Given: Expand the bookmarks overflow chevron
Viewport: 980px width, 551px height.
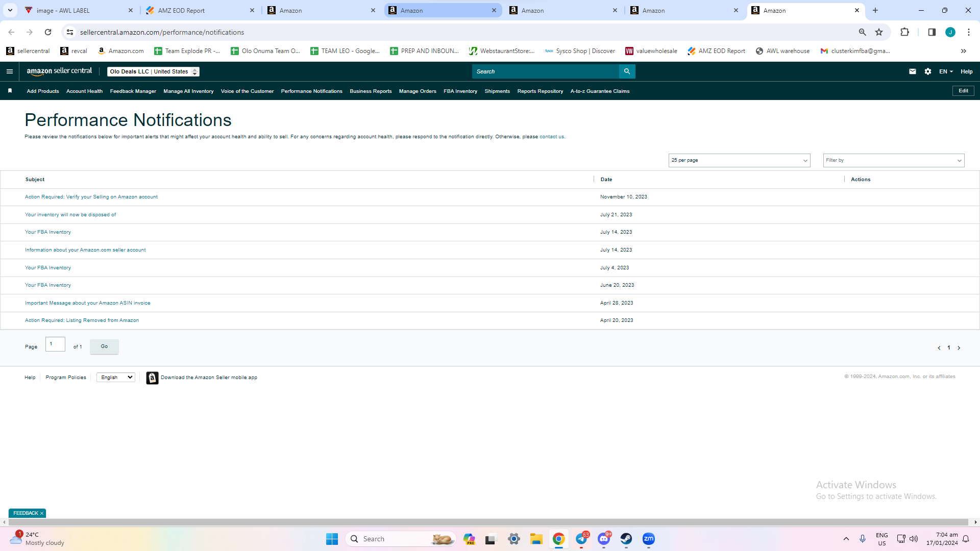Looking at the screenshot, I should (964, 51).
